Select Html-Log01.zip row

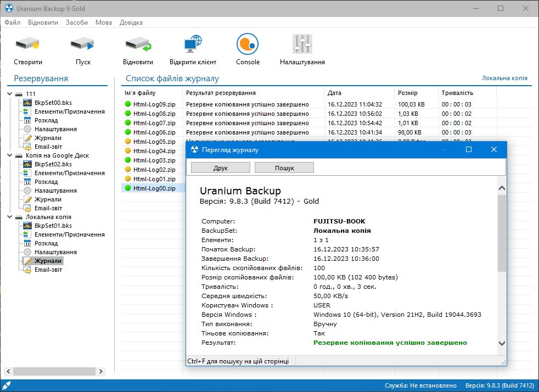click(154, 179)
